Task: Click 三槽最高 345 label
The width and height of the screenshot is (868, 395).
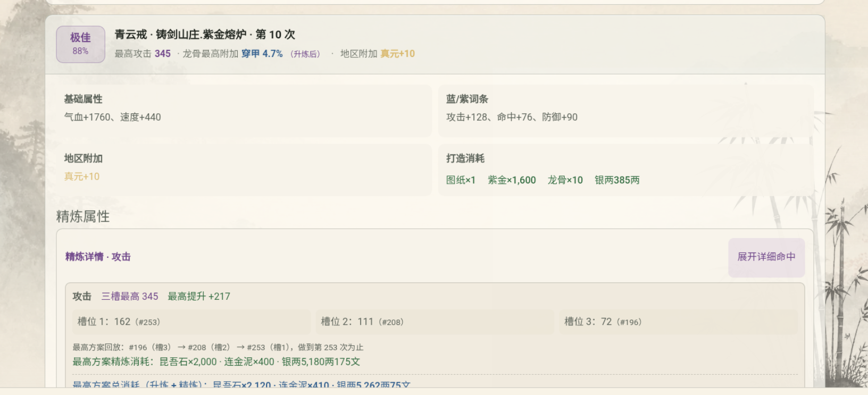Action: coord(130,297)
